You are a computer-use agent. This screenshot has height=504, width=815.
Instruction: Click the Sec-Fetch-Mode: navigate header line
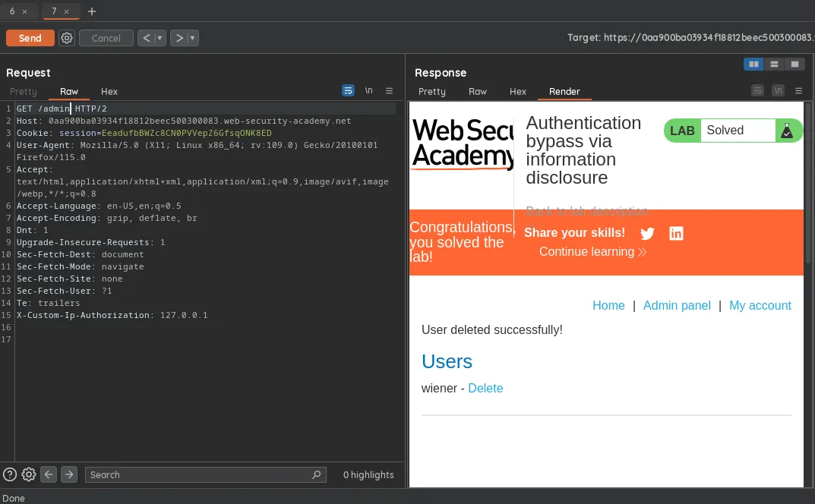click(80, 266)
